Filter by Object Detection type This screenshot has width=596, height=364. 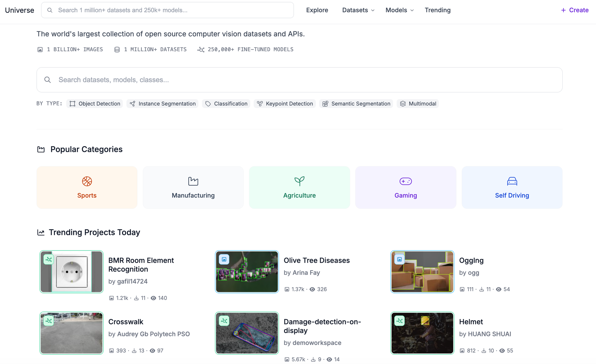95,104
